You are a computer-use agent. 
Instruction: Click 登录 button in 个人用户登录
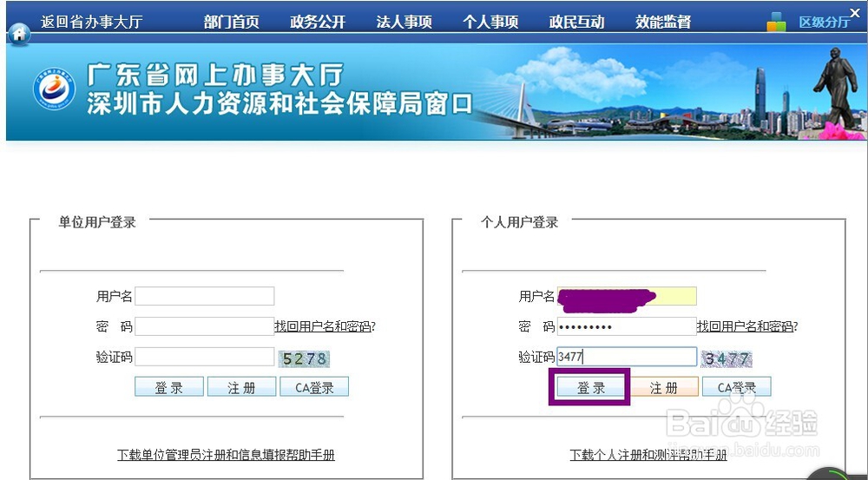591,387
